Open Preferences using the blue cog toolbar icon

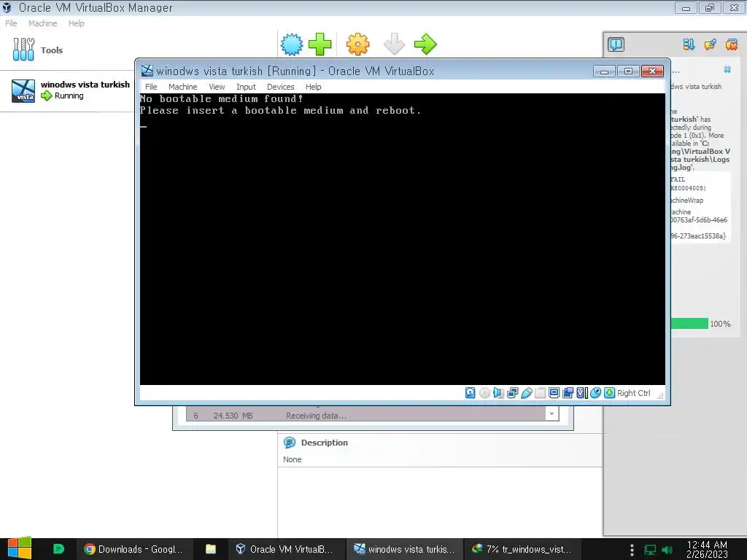(292, 44)
